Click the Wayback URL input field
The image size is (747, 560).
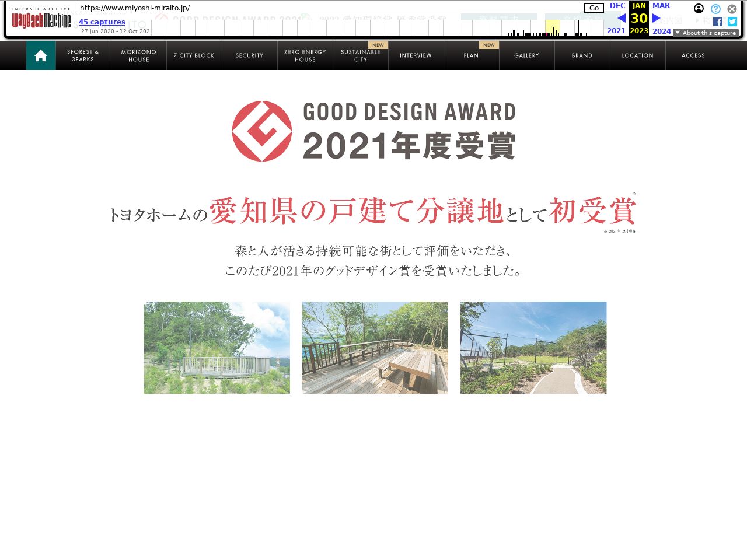330,8
